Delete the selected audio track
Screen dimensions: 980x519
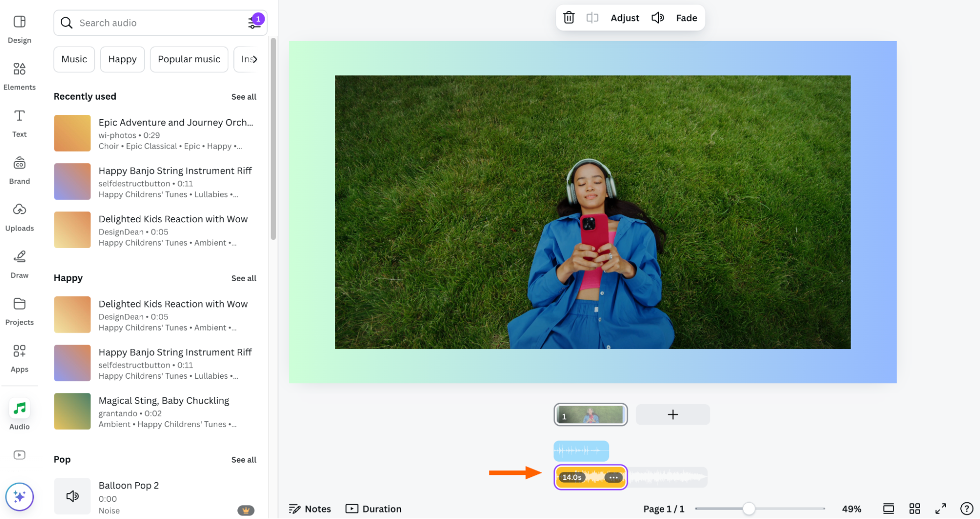click(569, 18)
